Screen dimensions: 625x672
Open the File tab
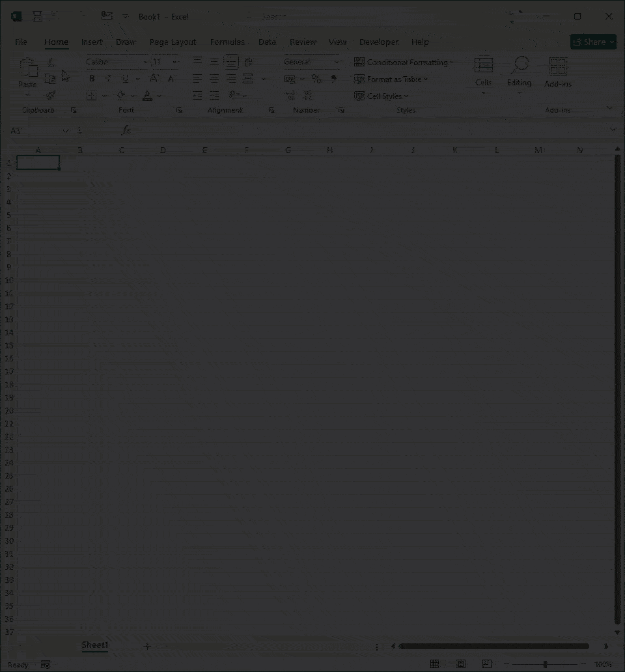pos(21,42)
